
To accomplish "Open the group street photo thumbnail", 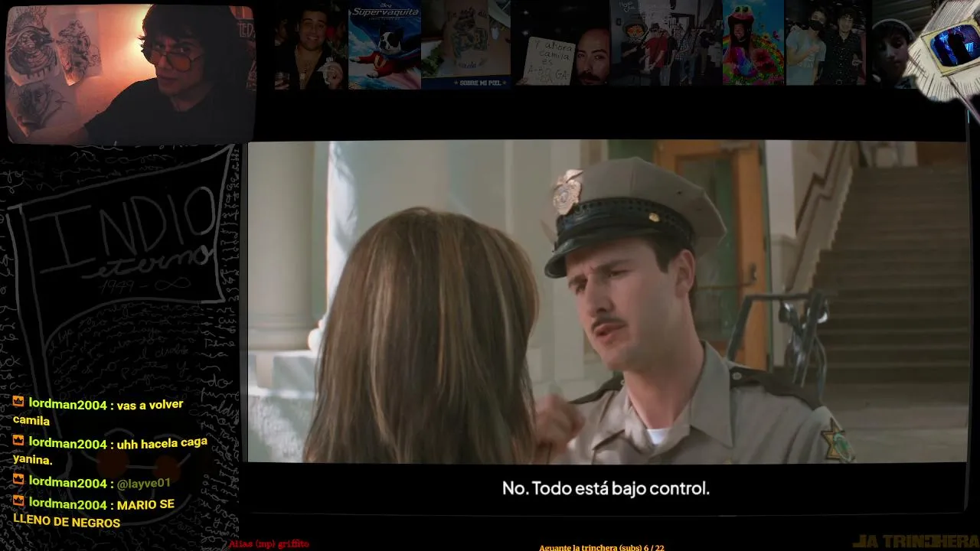I will pos(665,44).
